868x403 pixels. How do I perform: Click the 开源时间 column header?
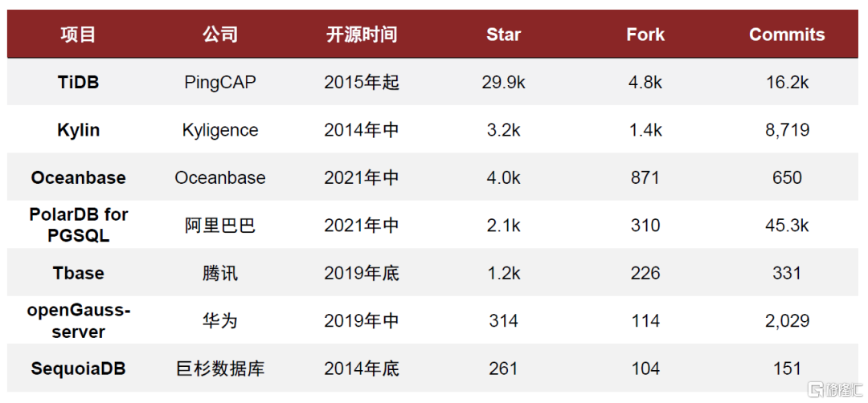(x=362, y=35)
